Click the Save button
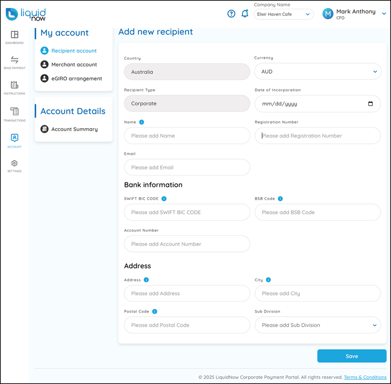The height and width of the screenshot is (384, 391). point(352,356)
